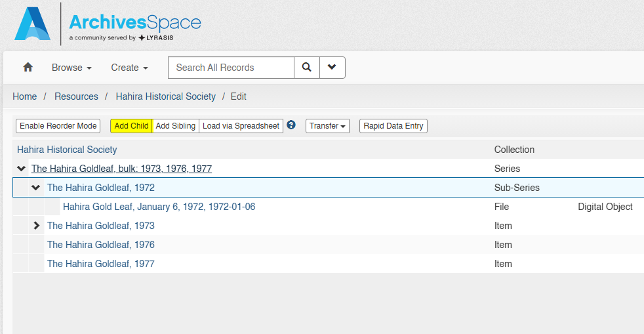Open the ArchivesSpace logo home link
This screenshot has width=644, height=334.
point(108,24)
